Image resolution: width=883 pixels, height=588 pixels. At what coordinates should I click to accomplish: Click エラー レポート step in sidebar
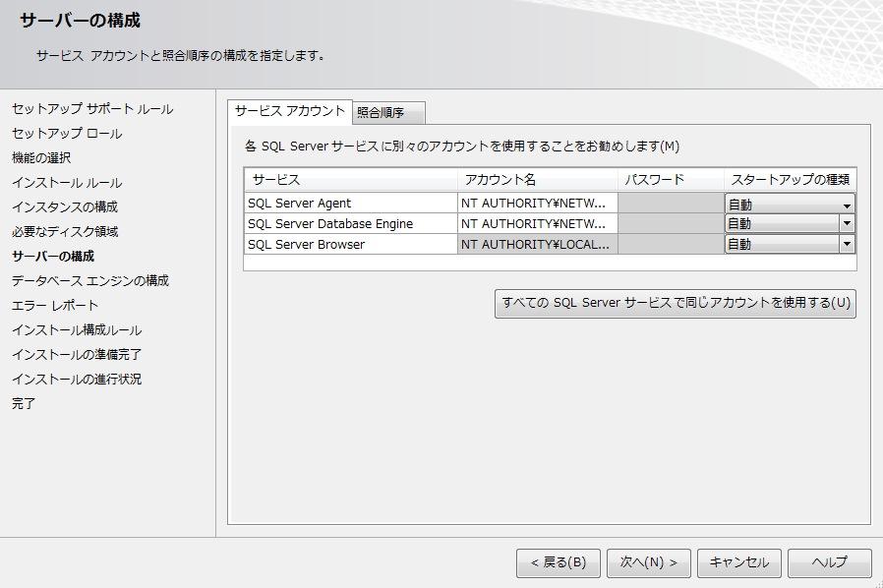point(55,306)
